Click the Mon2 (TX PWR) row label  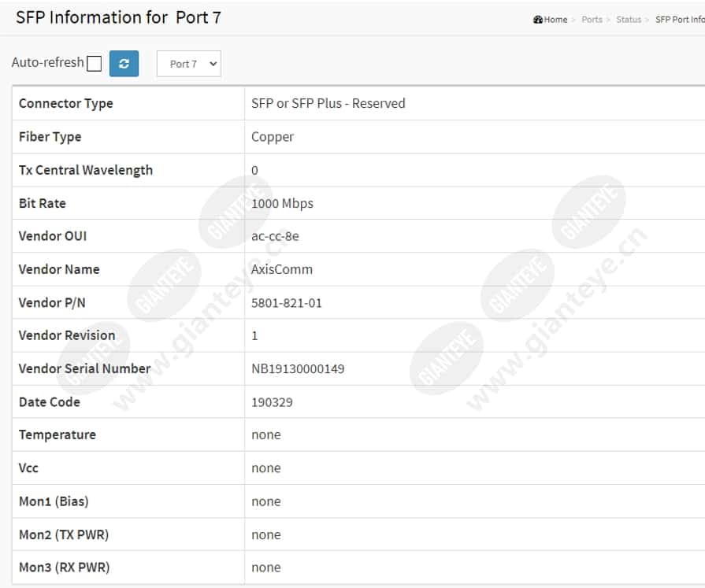[x=64, y=534]
